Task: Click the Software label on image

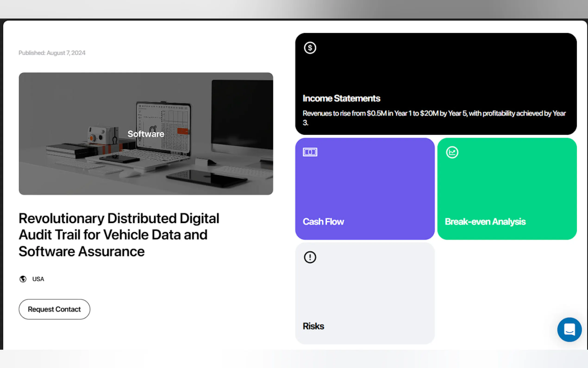Action: click(x=146, y=134)
